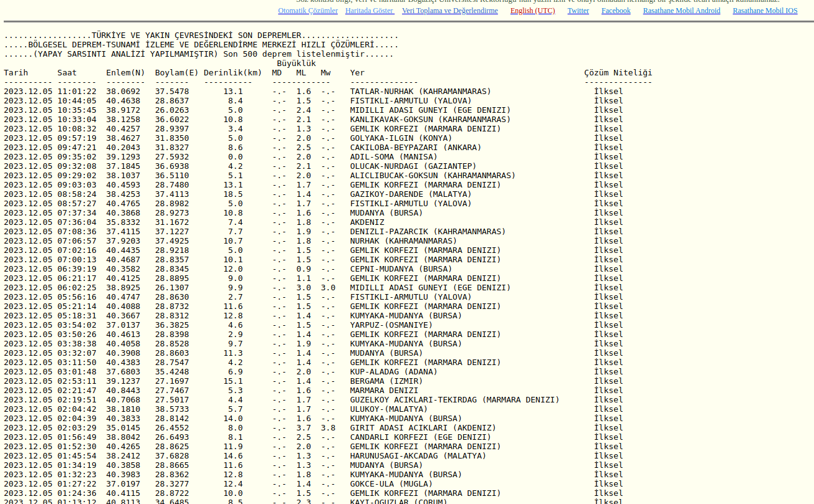Viewport: 814px width, 504px height.
Task: Click Rasathane Mobil Android link
Action: tap(681, 11)
